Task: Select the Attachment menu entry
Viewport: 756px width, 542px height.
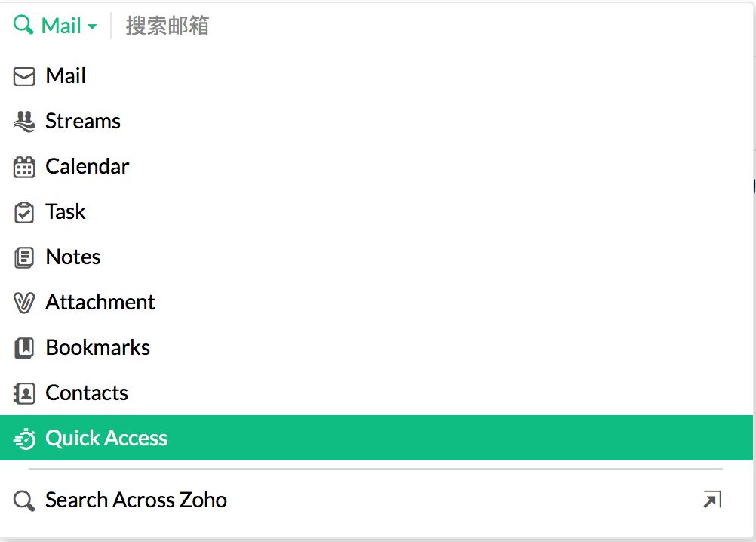Action: tap(100, 303)
